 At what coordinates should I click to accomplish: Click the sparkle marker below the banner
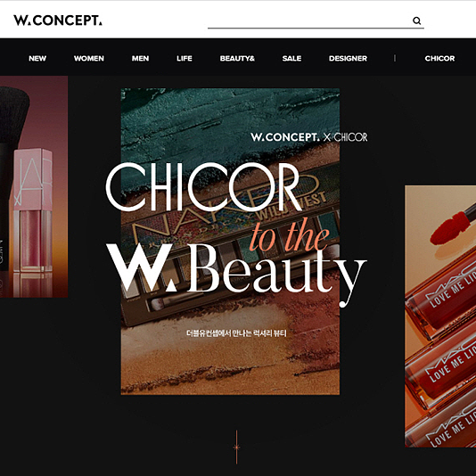(236, 447)
